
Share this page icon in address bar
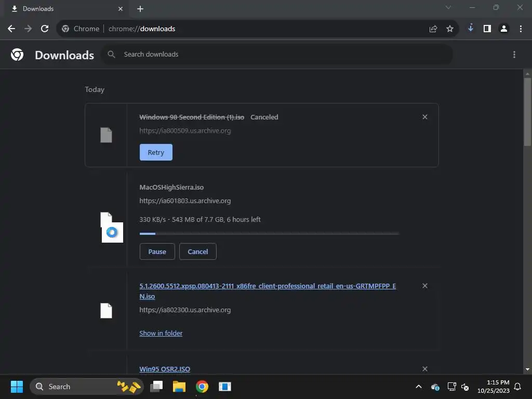click(x=433, y=29)
